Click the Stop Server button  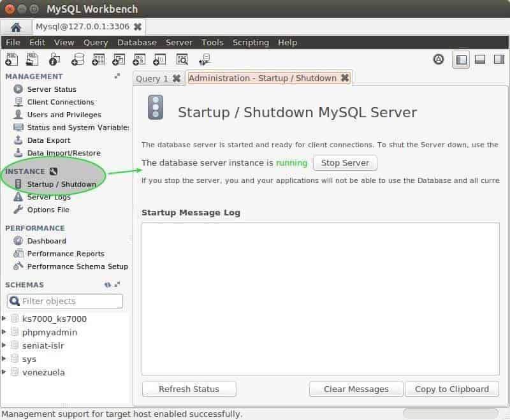click(x=345, y=163)
